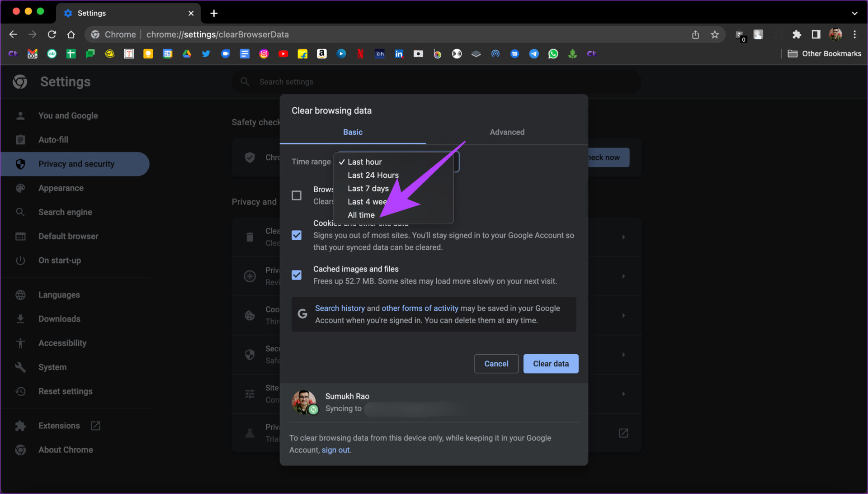
Task: Click the bookmark star icon
Action: pos(715,34)
